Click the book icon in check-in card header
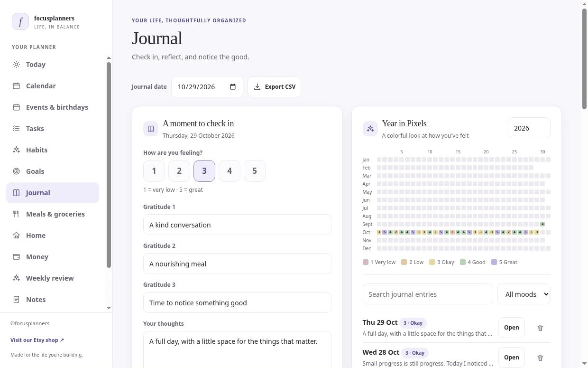 [x=151, y=129]
